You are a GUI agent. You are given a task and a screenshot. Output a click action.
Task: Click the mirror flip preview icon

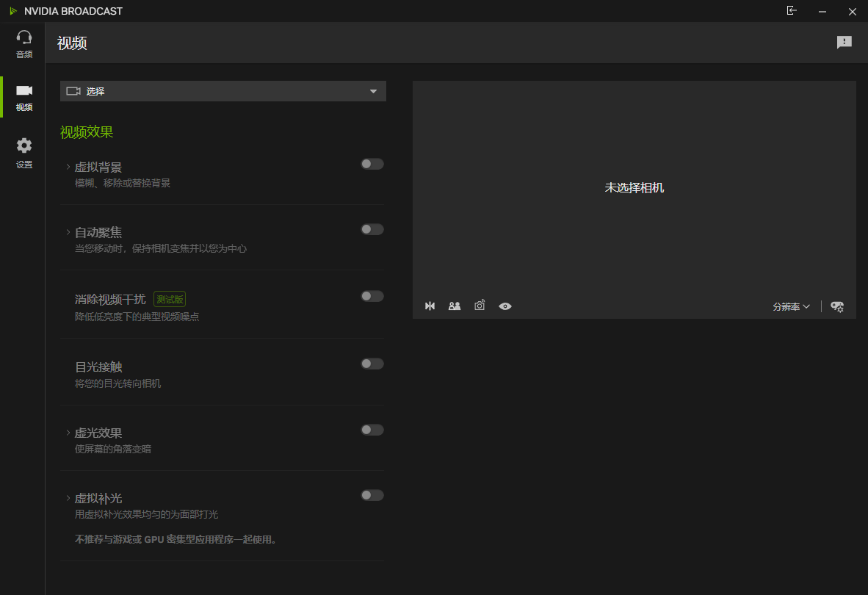(430, 306)
